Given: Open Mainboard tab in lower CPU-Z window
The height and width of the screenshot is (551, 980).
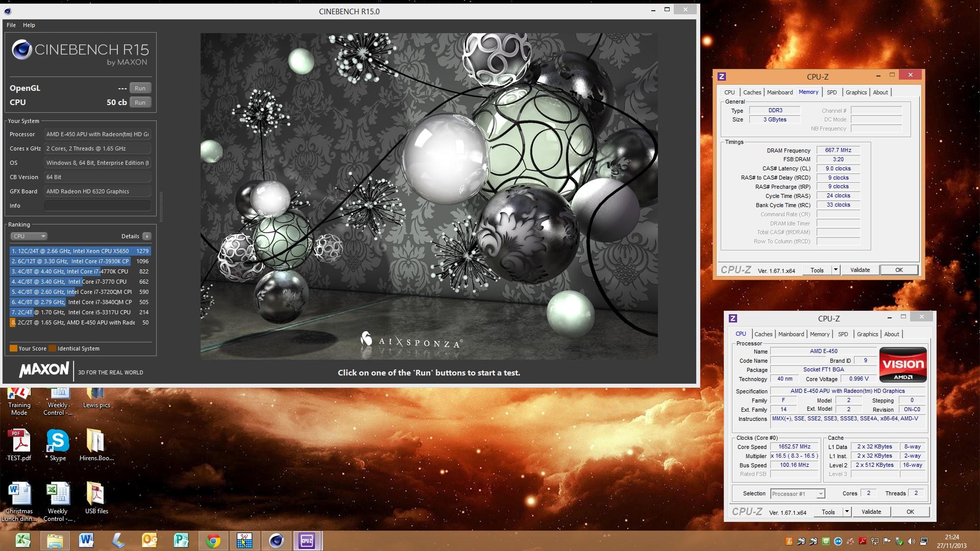Looking at the screenshot, I should (x=791, y=334).
